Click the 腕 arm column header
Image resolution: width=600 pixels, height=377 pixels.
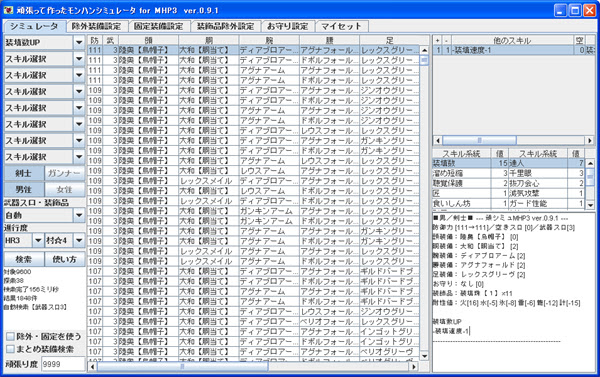point(269,40)
